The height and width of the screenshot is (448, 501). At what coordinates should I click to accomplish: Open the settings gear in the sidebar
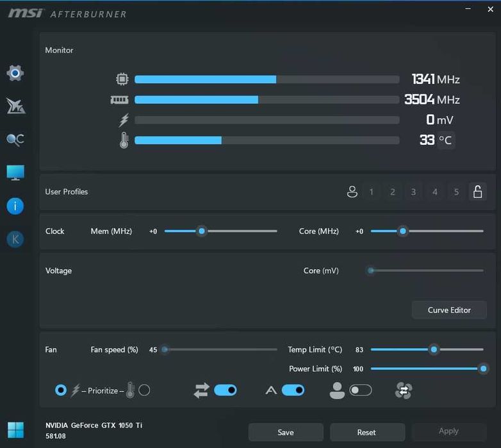tap(15, 73)
